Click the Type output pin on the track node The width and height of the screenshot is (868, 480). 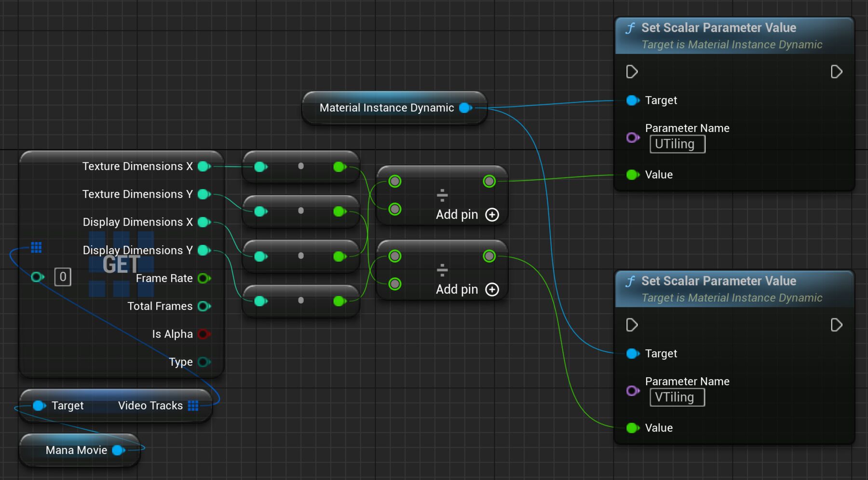point(204,362)
